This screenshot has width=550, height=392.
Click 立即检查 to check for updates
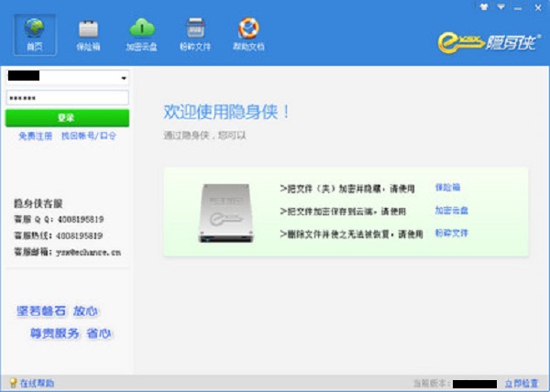coord(522,383)
